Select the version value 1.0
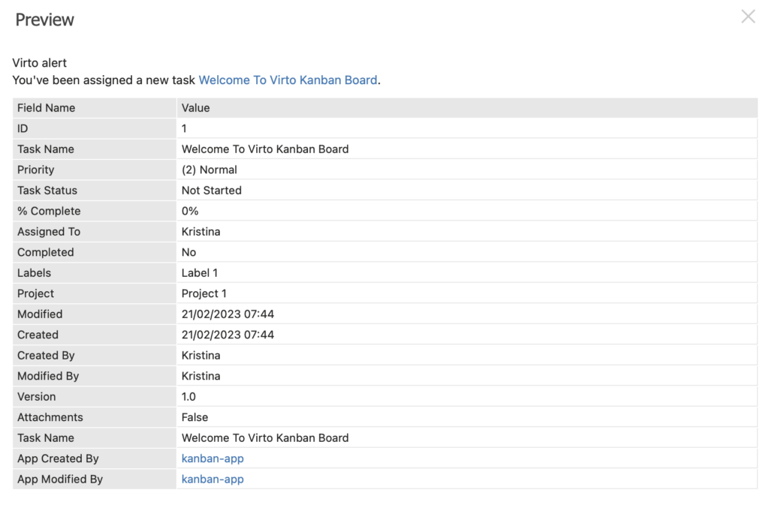The image size is (769, 532). (x=188, y=396)
